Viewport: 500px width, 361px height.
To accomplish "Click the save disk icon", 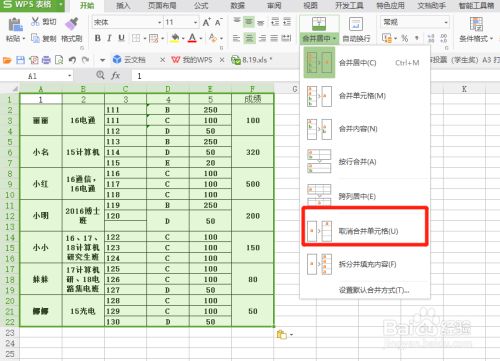I will (20, 60).
